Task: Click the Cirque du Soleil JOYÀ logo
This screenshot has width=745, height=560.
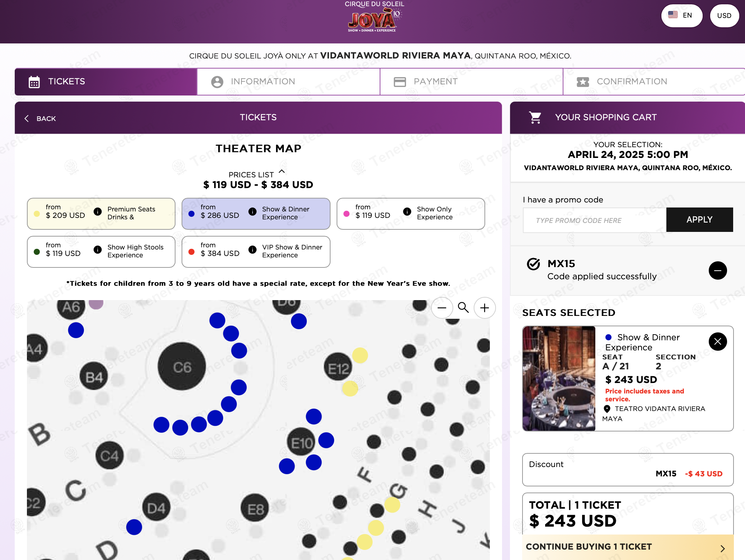Action: click(374, 18)
